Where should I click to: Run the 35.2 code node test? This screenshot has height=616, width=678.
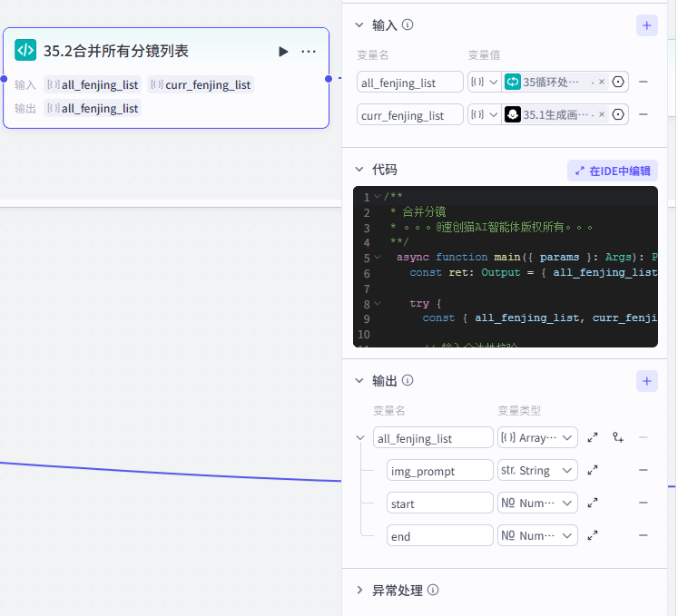pos(283,52)
